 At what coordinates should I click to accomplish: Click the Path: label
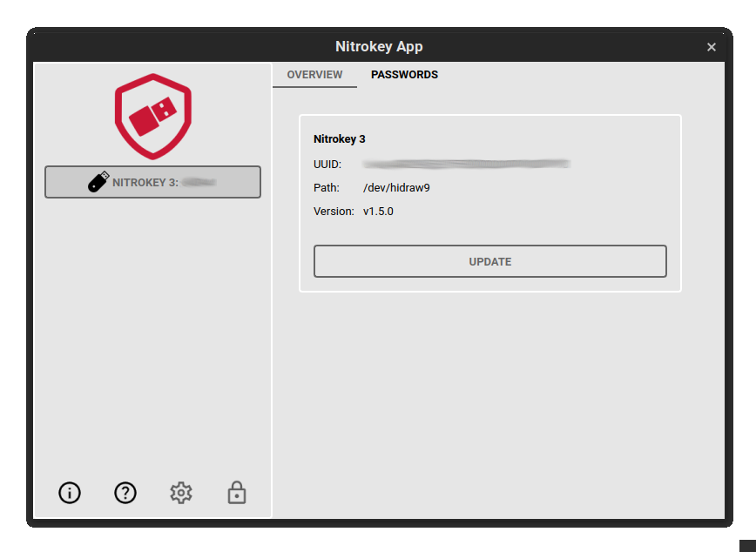pos(327,188)
